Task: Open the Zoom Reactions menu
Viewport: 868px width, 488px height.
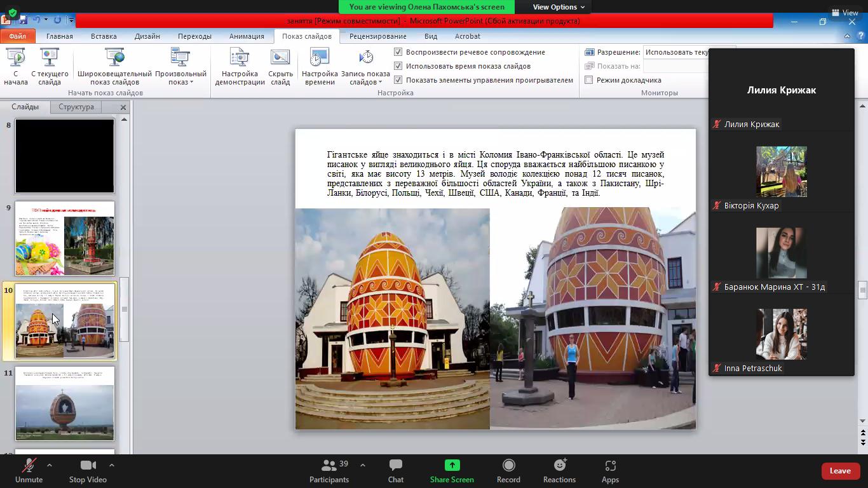Action: point(560,471)
